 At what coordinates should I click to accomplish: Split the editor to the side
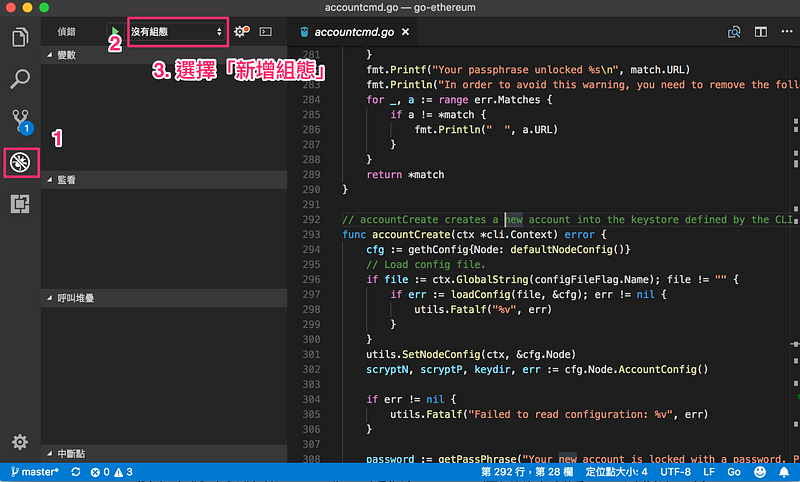click(760, 32)
